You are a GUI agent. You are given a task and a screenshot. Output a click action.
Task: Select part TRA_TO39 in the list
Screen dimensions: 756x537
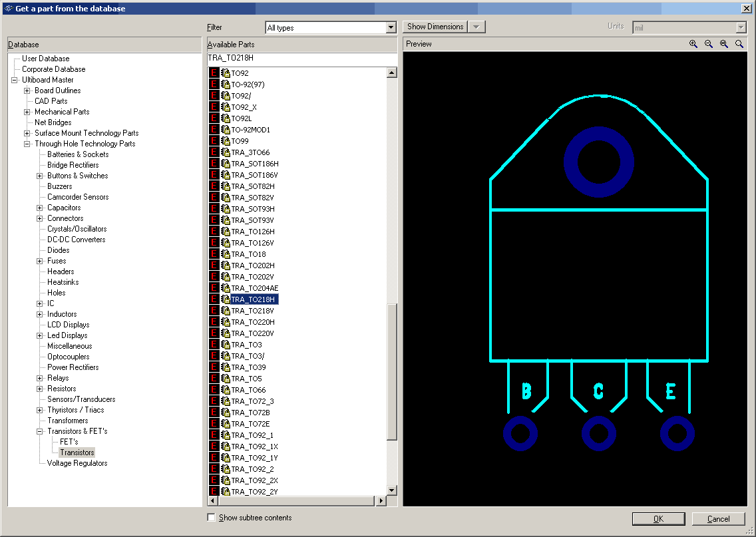point(248,367)
